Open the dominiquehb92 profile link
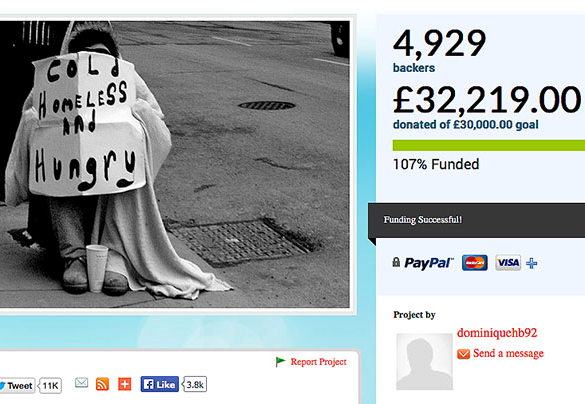 (497, 332)
